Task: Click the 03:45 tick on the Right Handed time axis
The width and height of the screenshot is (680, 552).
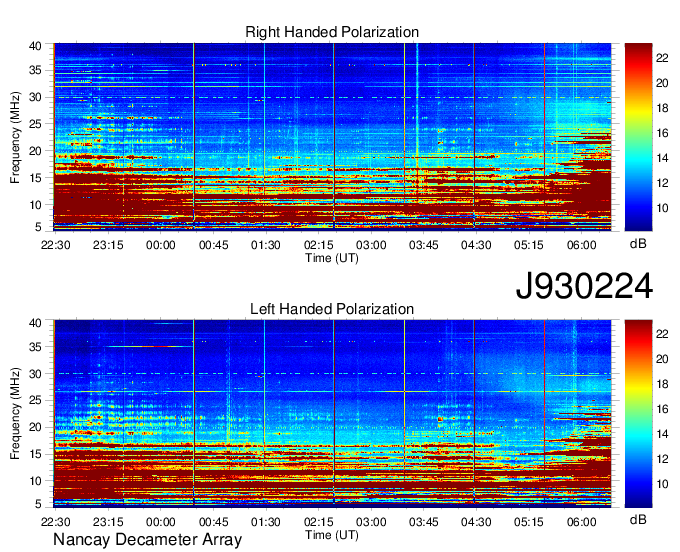Action: (424, 245)
